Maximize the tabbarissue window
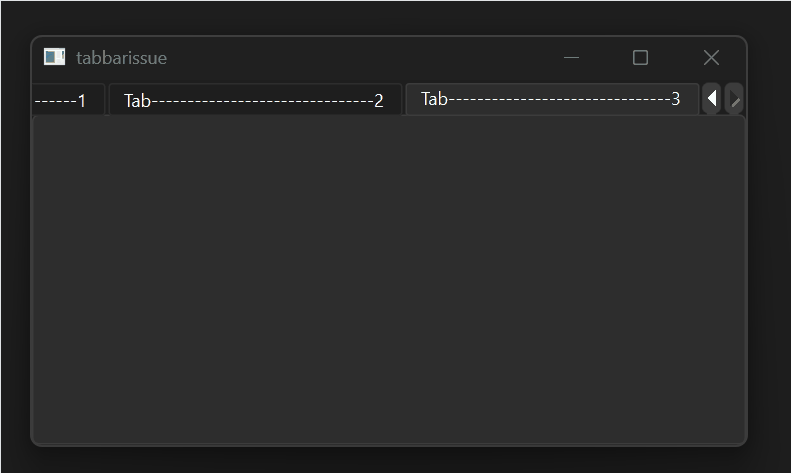791x473 pixels. (640, 57)
